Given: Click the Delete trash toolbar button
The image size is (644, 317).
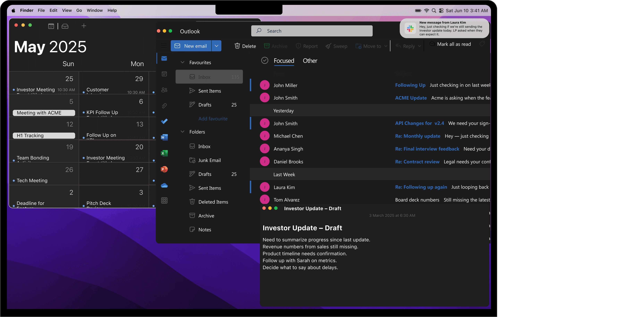Looking at the screenshot, I should point(245,46).
